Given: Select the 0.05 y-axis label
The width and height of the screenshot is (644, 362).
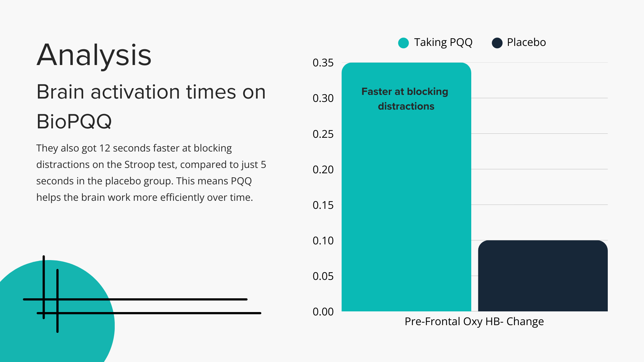Looking at the screenshot, I should (323, 276).
